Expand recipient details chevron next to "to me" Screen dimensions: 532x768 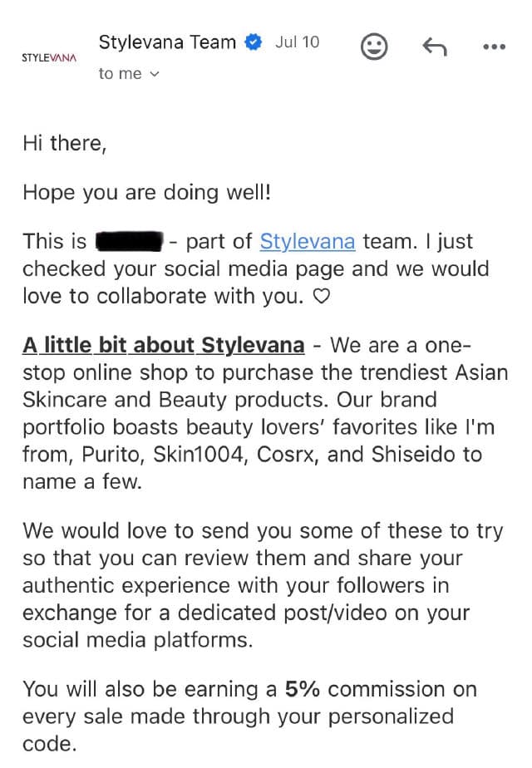pos(154,74)
